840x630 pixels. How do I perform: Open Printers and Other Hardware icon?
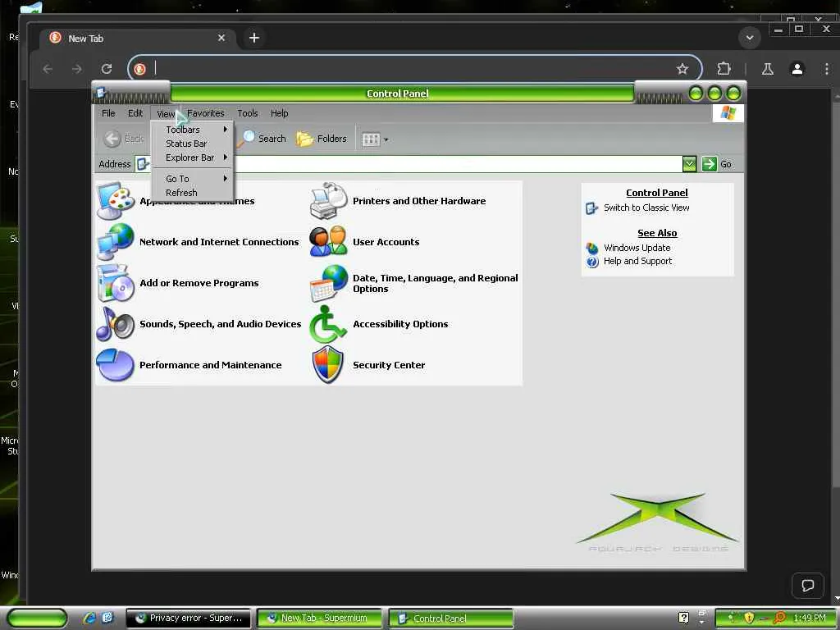point(328,201)
